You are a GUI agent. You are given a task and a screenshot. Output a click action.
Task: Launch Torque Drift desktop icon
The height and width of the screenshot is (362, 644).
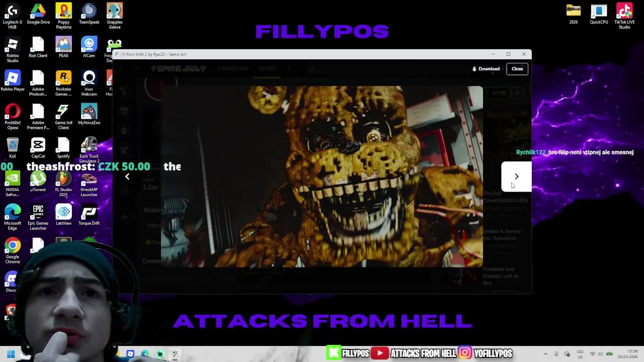pos(89,215)
